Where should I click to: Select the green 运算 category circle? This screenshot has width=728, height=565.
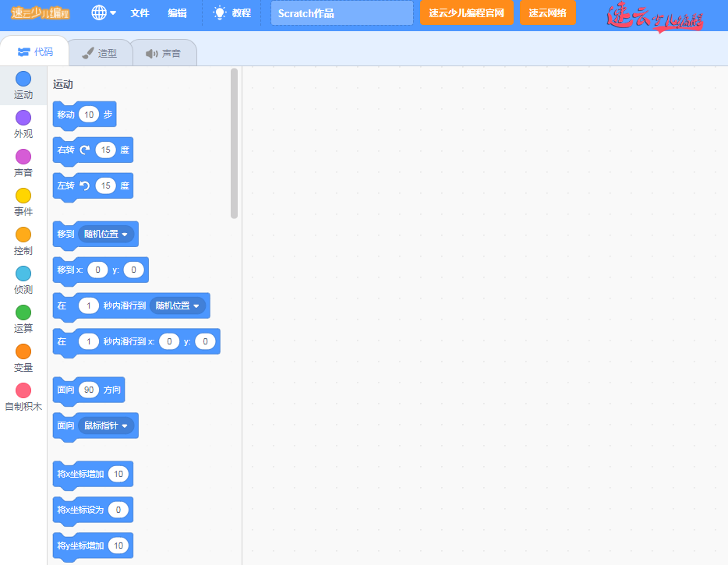coord(23,313)
